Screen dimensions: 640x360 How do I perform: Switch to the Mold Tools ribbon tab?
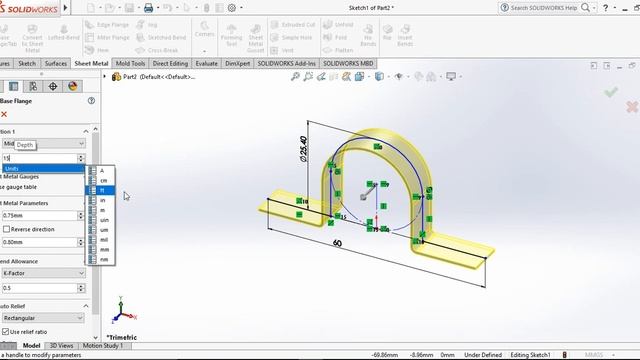[130, 64]
